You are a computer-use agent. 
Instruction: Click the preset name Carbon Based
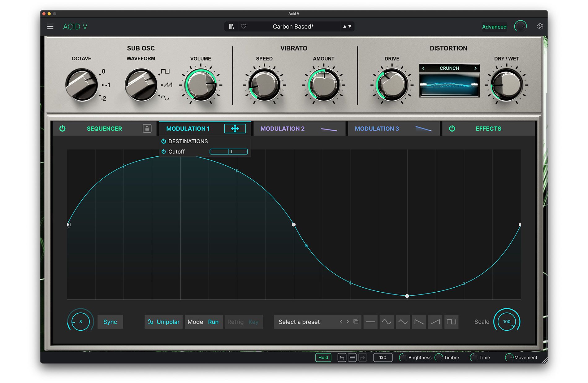[293, 27]
